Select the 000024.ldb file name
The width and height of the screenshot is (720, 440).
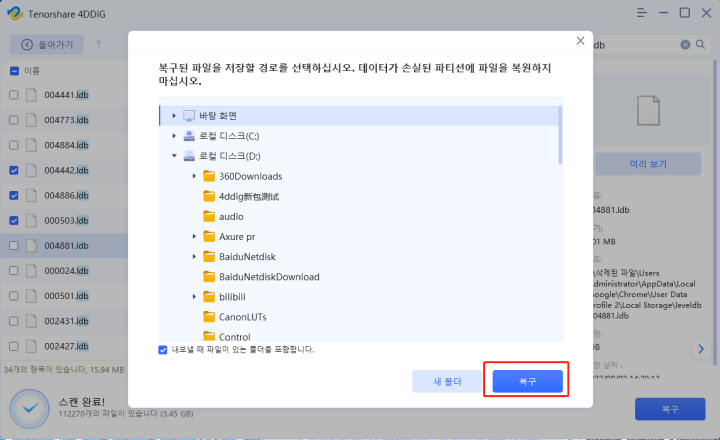(66, 271)
